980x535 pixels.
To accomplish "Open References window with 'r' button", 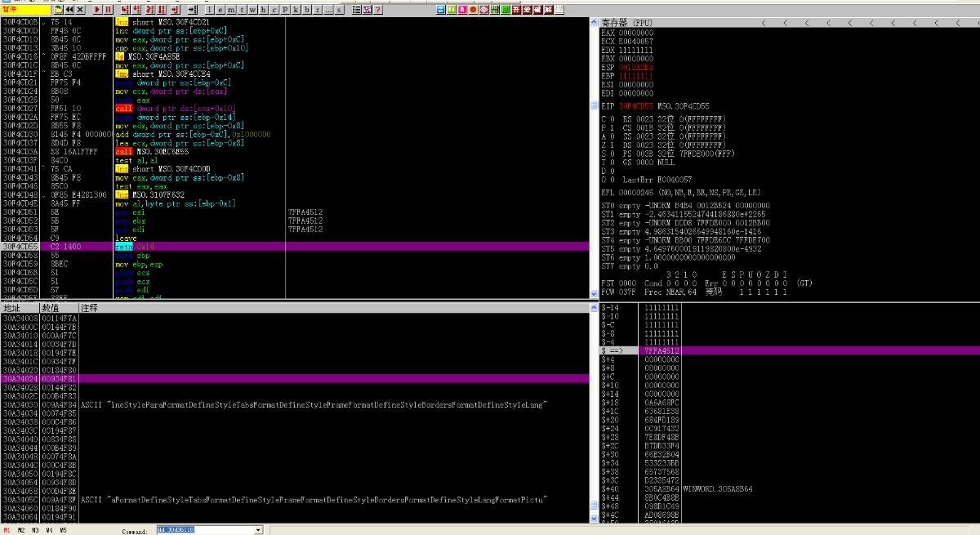I will pyautogui.click(x=316, y=9).
